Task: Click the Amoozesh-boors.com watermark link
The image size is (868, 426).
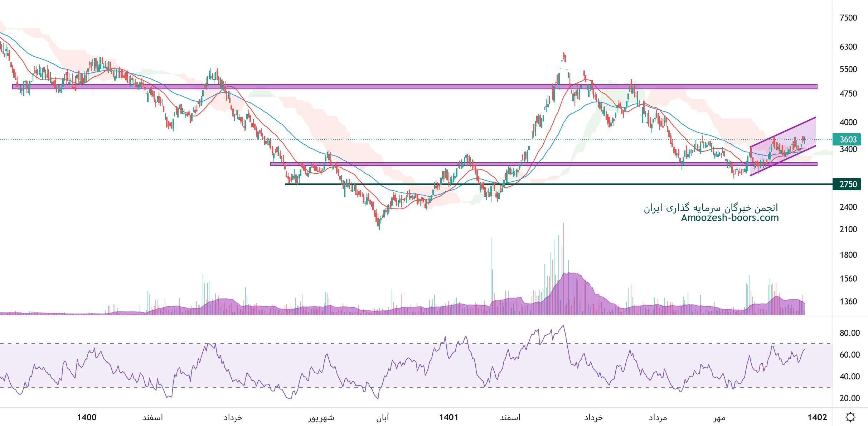Action: coord(729,217)
